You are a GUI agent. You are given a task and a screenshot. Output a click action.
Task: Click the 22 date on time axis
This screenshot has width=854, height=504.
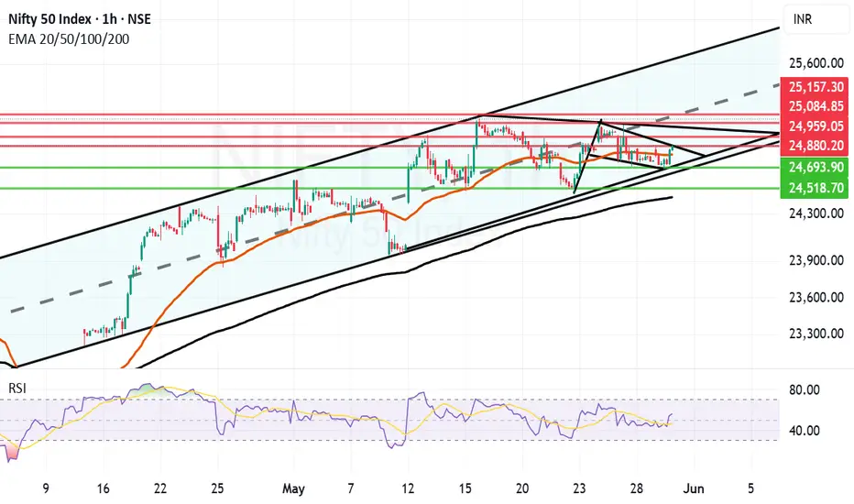coord(160,488)
